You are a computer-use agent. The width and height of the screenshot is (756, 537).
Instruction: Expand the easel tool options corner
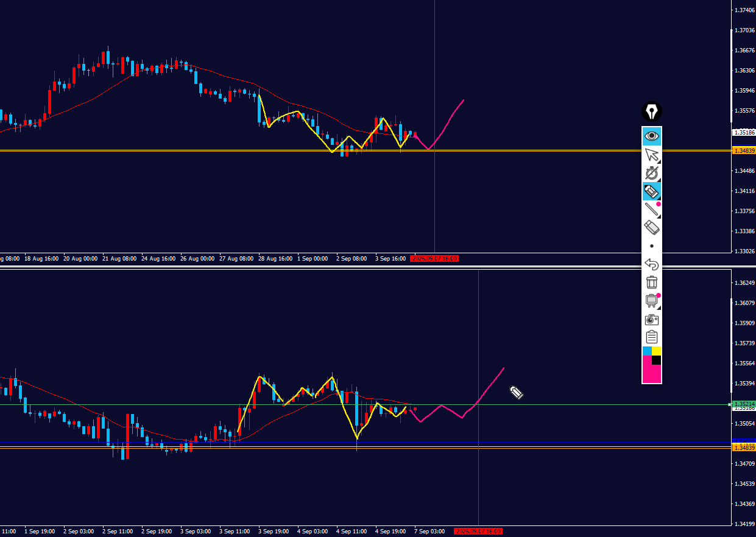pos(659,307)
